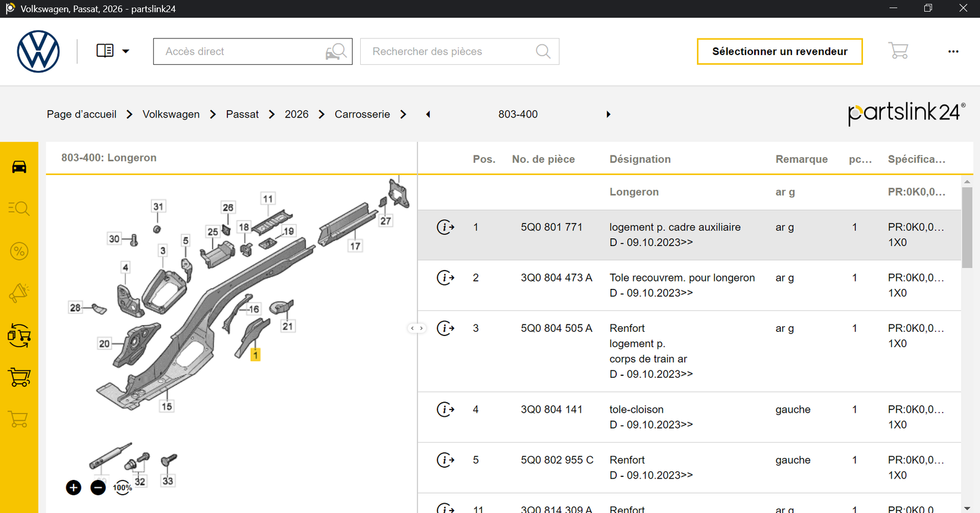The height and width of the screenshot is (513, 980).
Task: Select callout 33 in the diagram
Action: (168, 481)
